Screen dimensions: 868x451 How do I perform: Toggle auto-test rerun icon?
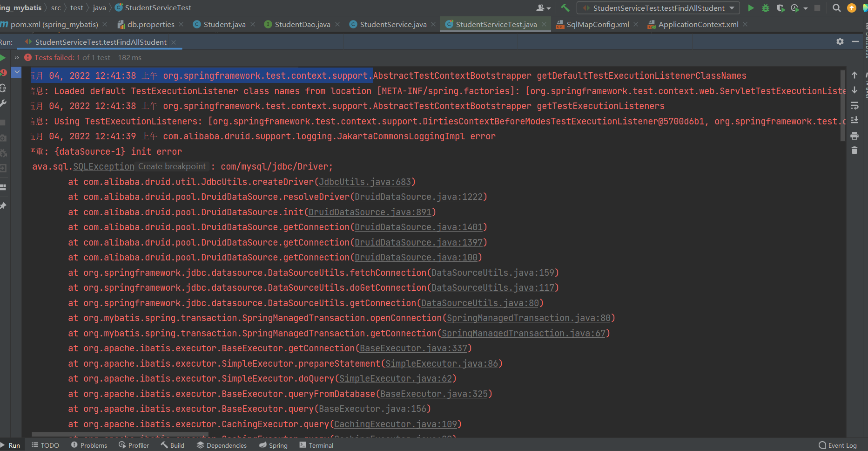tap(3, 88)
